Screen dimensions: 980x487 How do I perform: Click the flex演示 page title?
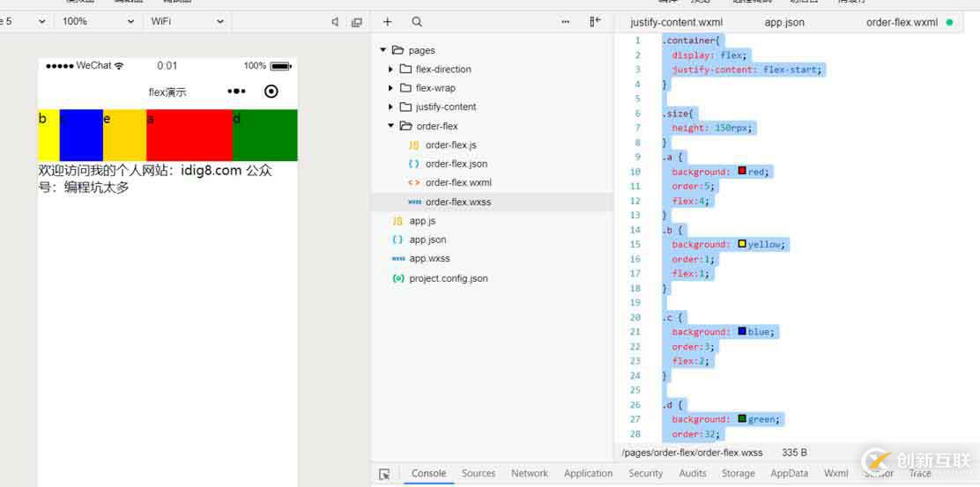click(x=167, y=92)
